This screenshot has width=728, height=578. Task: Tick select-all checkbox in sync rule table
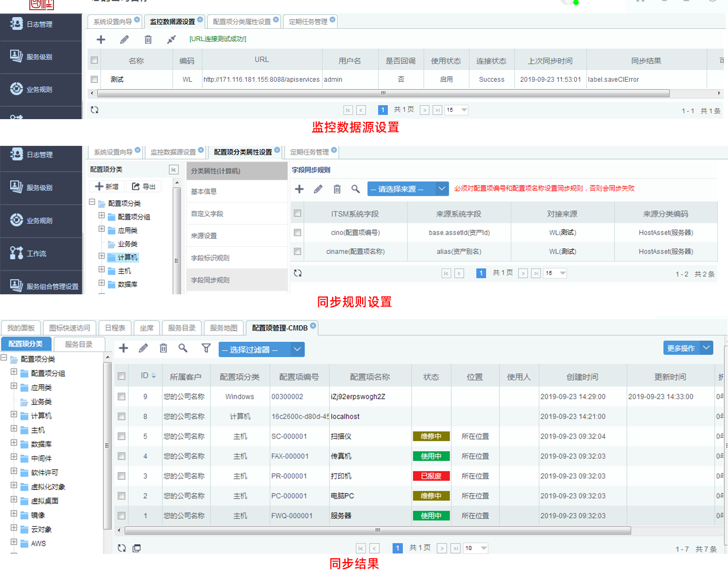298,213
